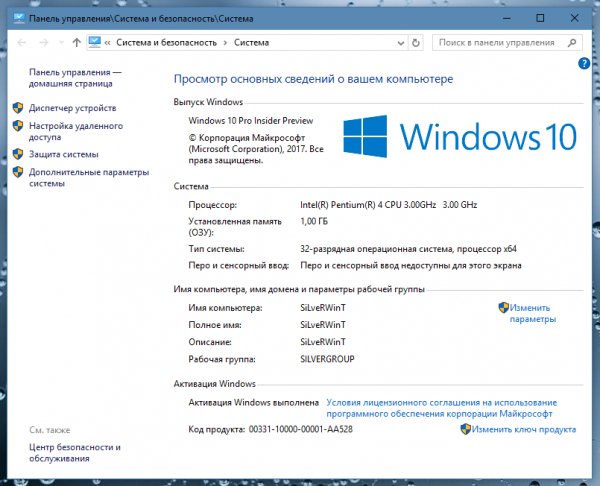This screenshot has width=600, height=486.
Task: Click the shield icon beside 'Дополнительные параметры системы'
Action: tap(18, 172)
